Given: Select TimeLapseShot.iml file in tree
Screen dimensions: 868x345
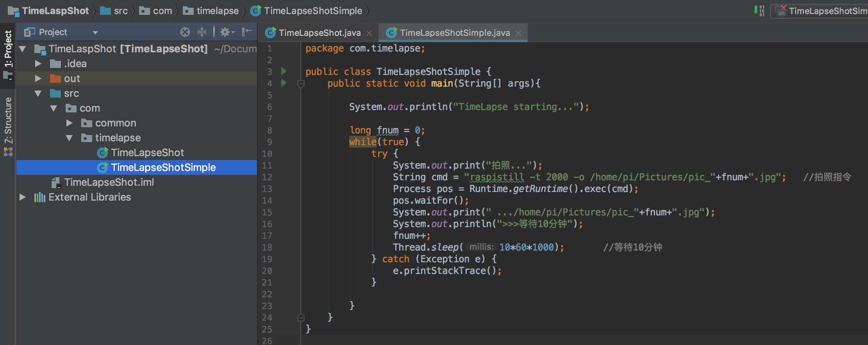Looking at the screenshot, I should (x=109, y=182).
